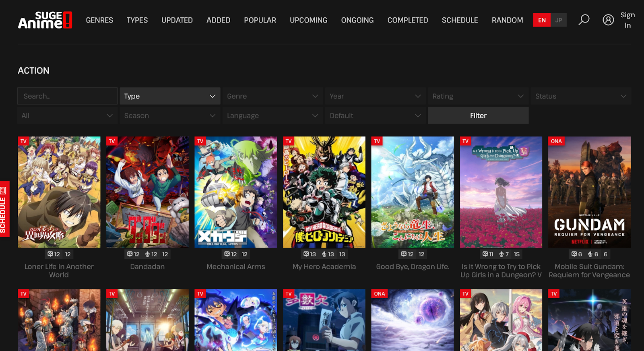The width and height of the screenshot is (644, 351).
Task: Go to COMPLETED page
Action: click(408, 20)
